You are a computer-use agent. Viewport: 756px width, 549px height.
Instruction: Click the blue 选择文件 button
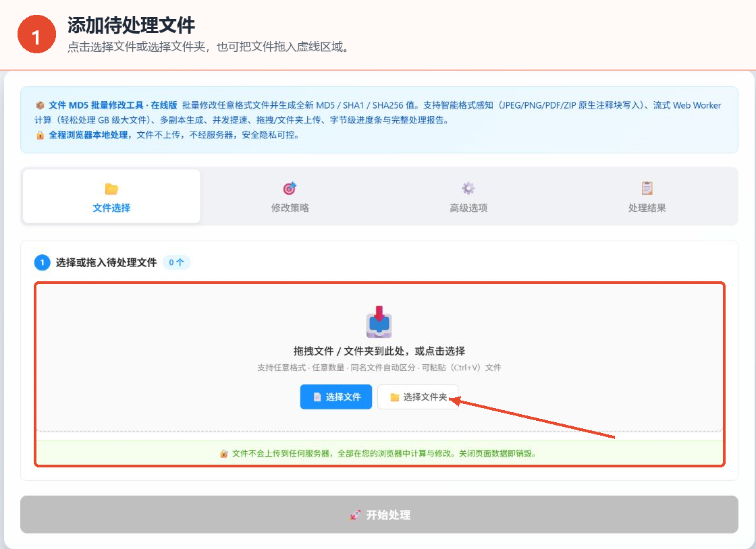click(x=336, y=397)
